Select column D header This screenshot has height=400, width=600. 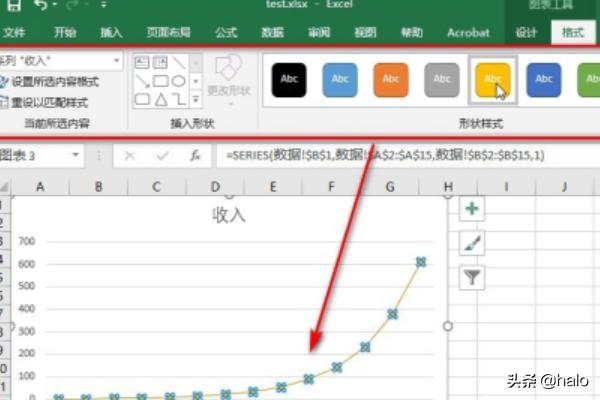pyautogui.click(x=215, y=186)
